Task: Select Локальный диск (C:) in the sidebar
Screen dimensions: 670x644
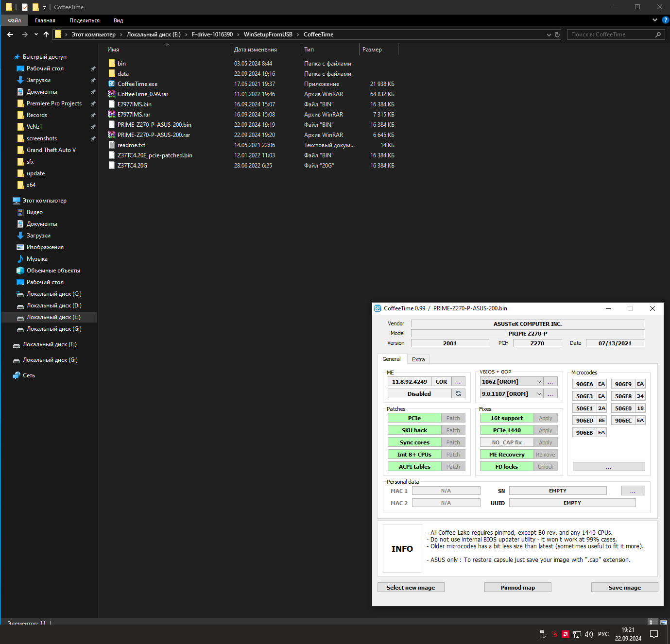Action: tap(54, 294)
